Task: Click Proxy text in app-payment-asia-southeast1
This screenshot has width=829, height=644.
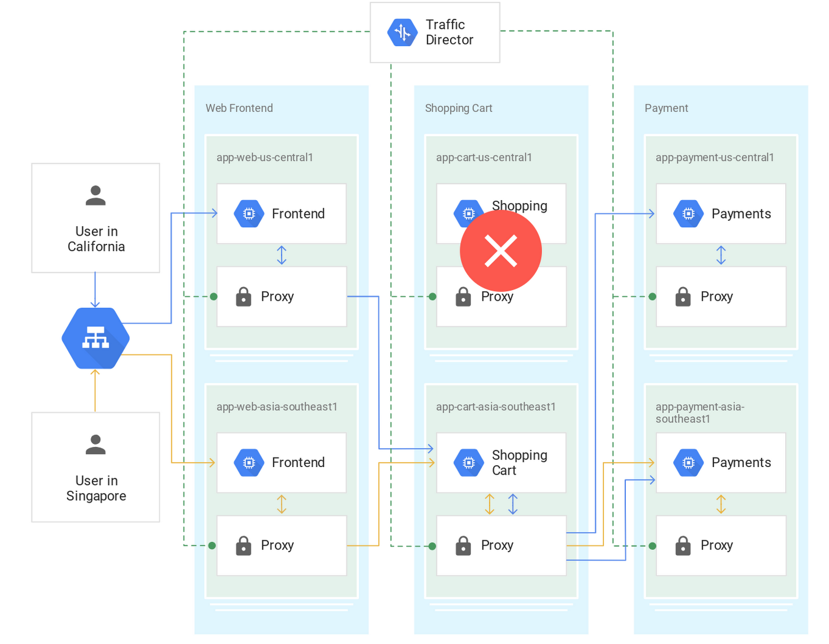Action: 716,546
